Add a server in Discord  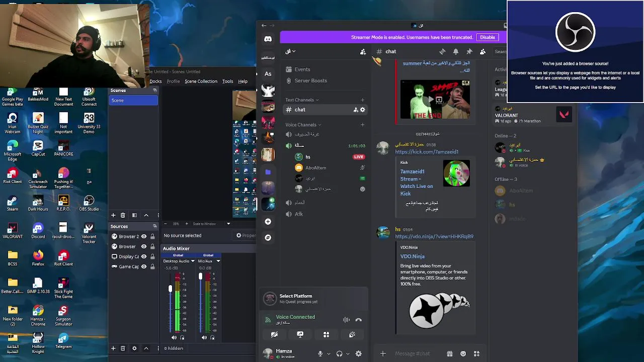(x=268, y=222)
